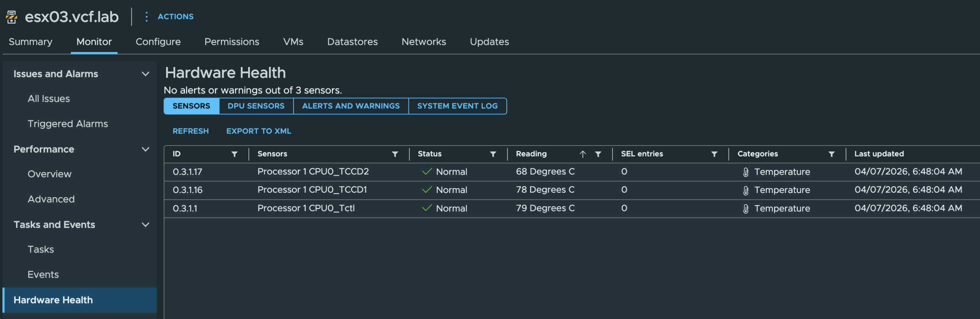Open All Issues in sidebar

pyautogui.click(x=49, y=99)
